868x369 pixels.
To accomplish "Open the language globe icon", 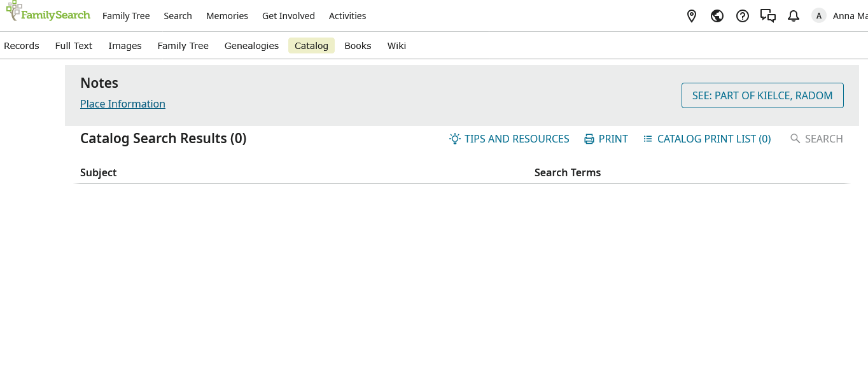I will (717, 16).
